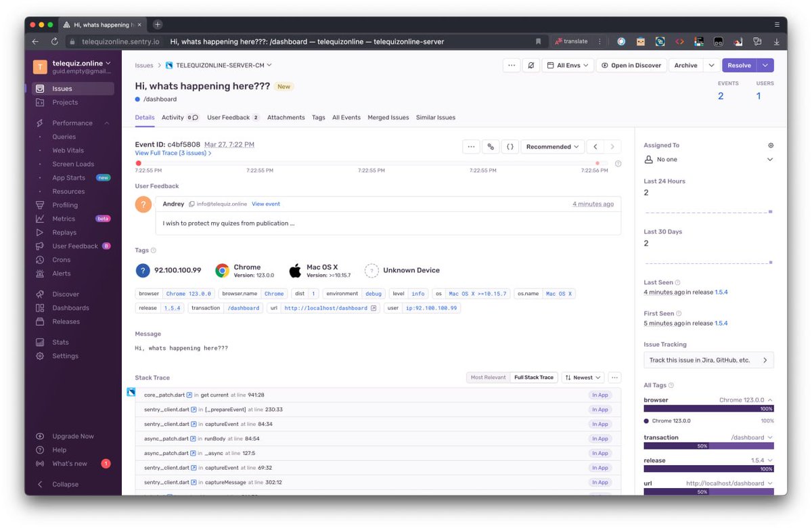This screenshot has width=812, height=528.
Task: Open the Archive options dropdown arrow
Action: (x=711, y=66)
